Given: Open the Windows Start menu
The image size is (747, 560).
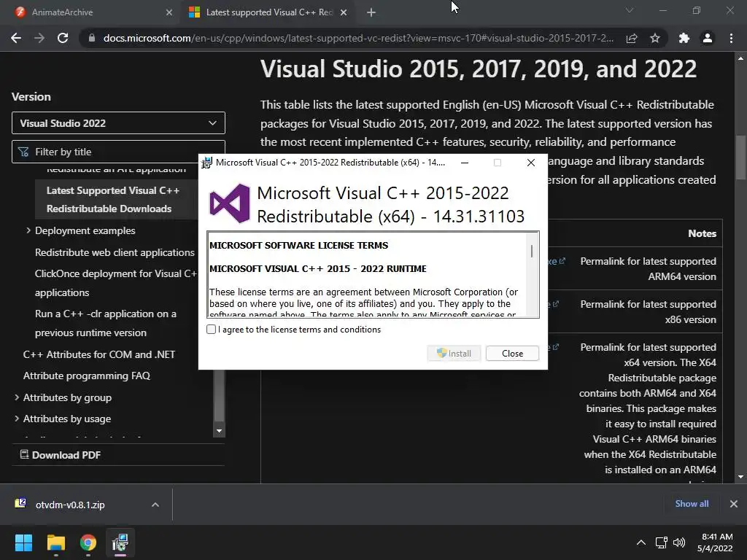Looking at the screenshot, I should (x=23, y=542).
